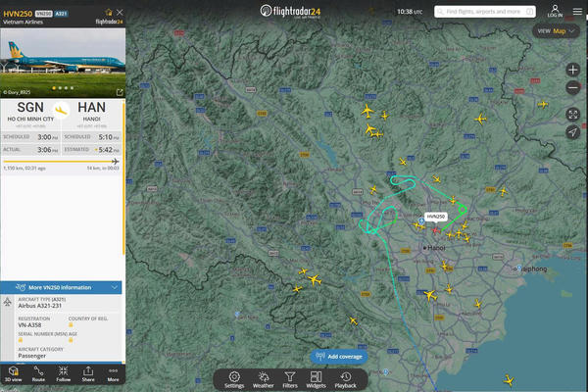Zoom out on the map

[x=572, y=88]
